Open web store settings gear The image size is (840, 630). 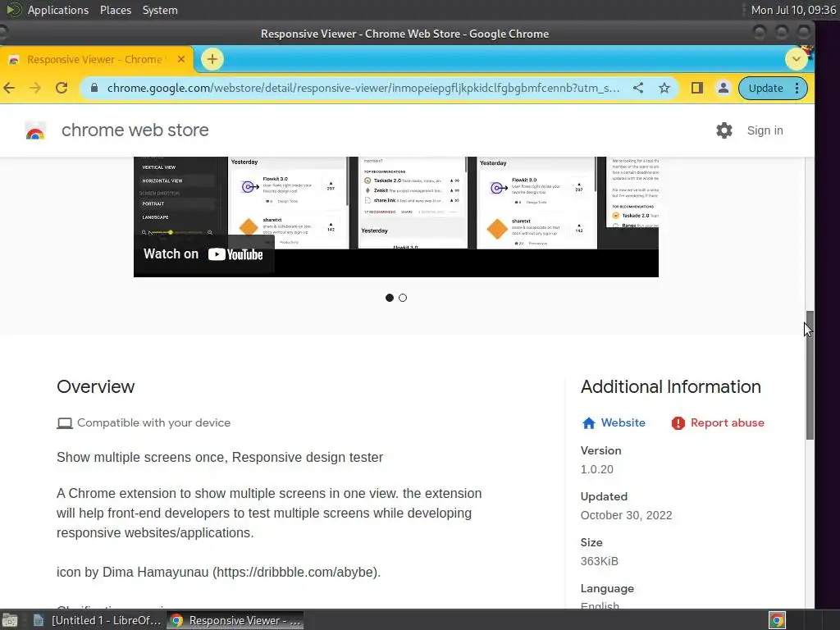tap(724, 130)
